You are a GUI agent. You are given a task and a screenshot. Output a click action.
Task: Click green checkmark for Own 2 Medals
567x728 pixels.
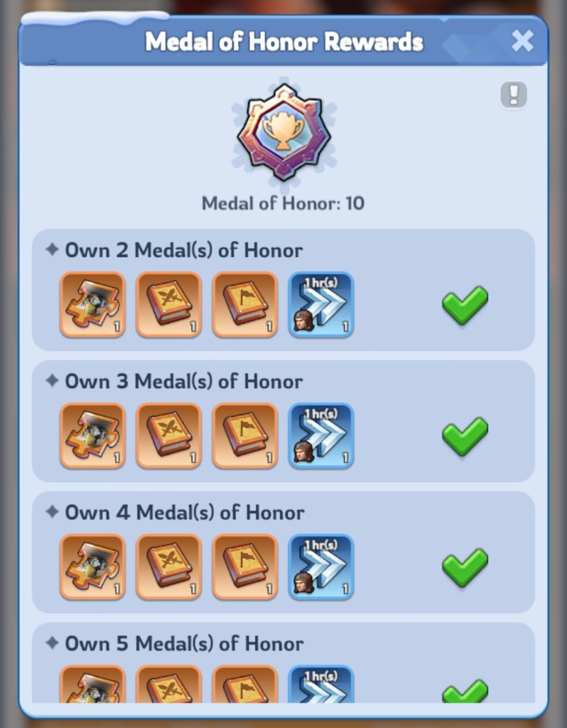[465, 304]
